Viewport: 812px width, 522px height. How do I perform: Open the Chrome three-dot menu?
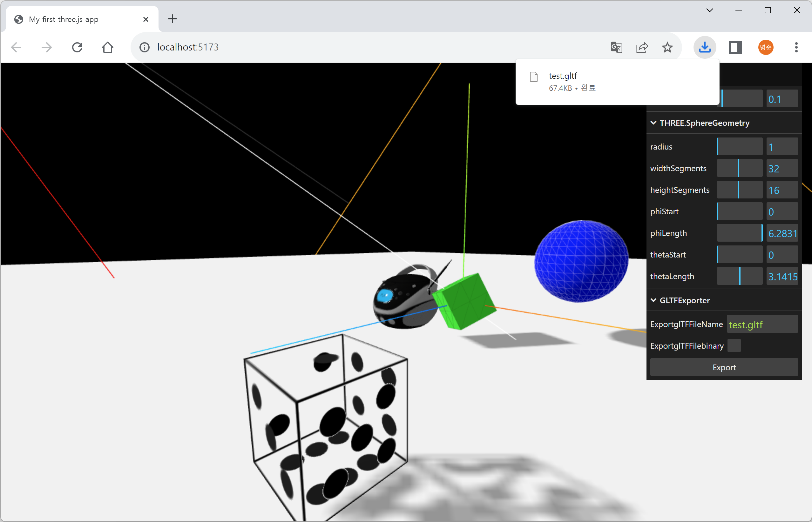pos(796,47)
